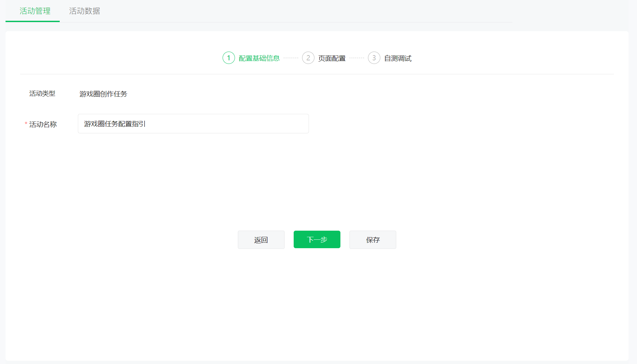Click the 活动类型 label
This screenshot has height=364, width=637.
click(42, 93)
